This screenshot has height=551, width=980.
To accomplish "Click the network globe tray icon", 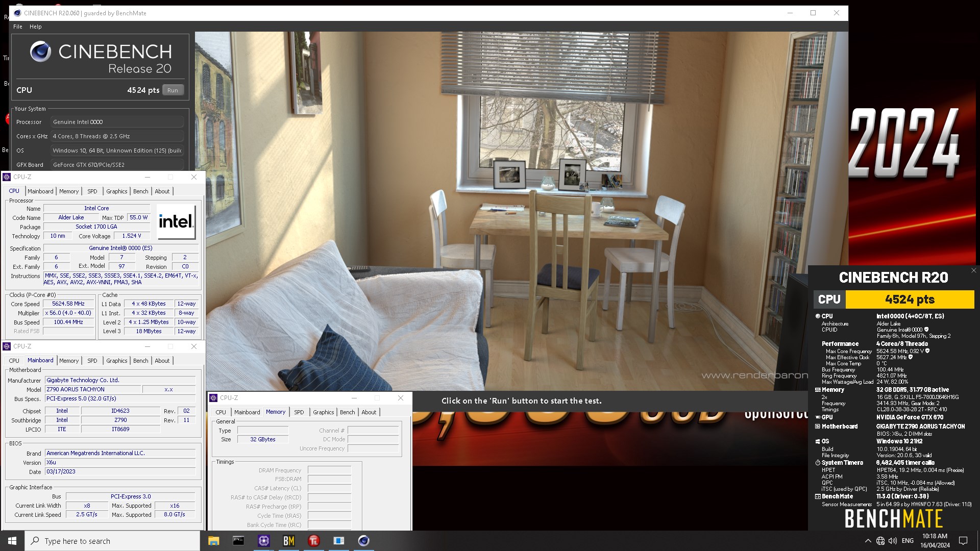I will coord(880,541).
